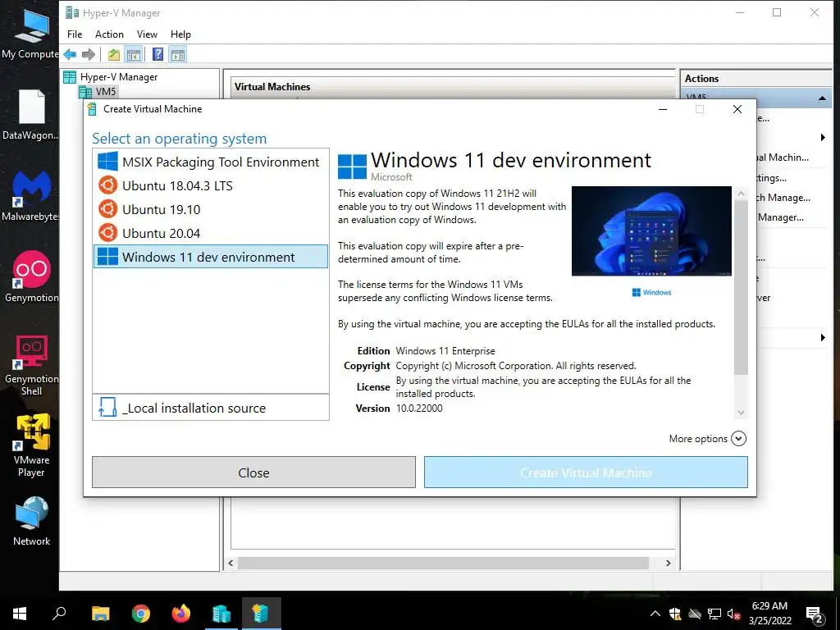Click Create Virtual Machine button
Image resolution: width=840 pixels, height=630 pixels.
pos(586,472)
